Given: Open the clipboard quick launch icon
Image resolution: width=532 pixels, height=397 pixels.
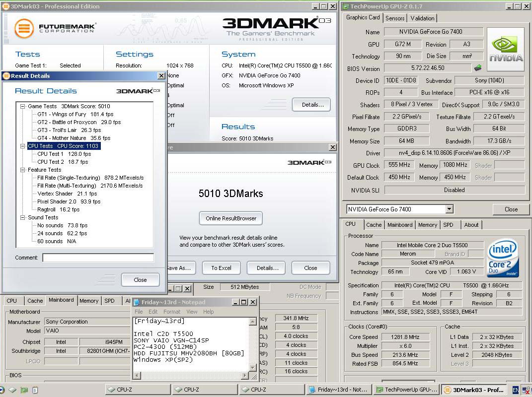Looking at the screenshot, I should coord(35,390).
